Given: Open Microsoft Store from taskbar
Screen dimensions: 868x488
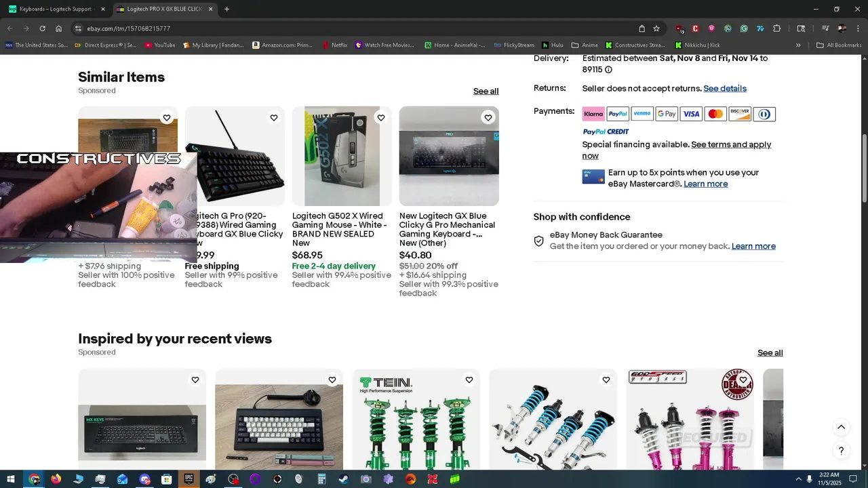Looking at the screenshot, I should [166, 479].
